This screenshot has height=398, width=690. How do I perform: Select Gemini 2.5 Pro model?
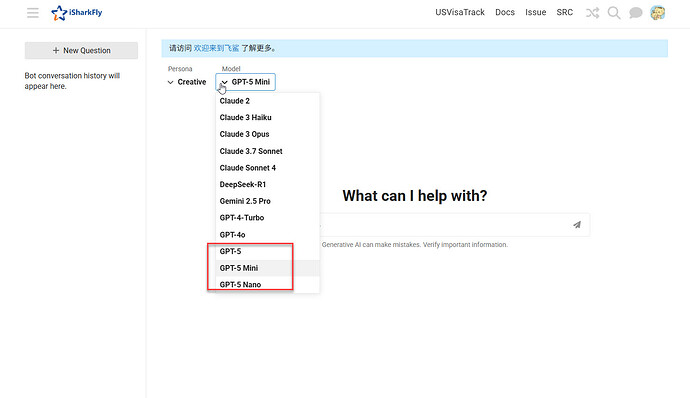click(268, 201)
